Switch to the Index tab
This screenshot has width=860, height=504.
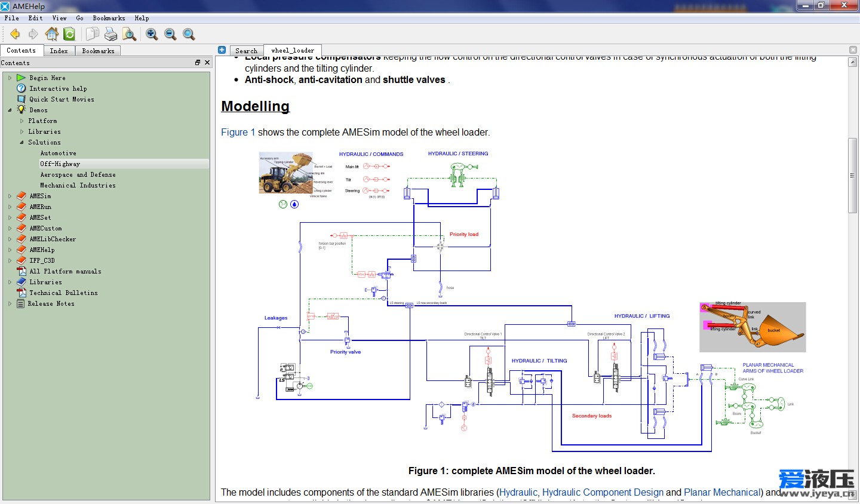pyautogui.click(x=59, y=51)
